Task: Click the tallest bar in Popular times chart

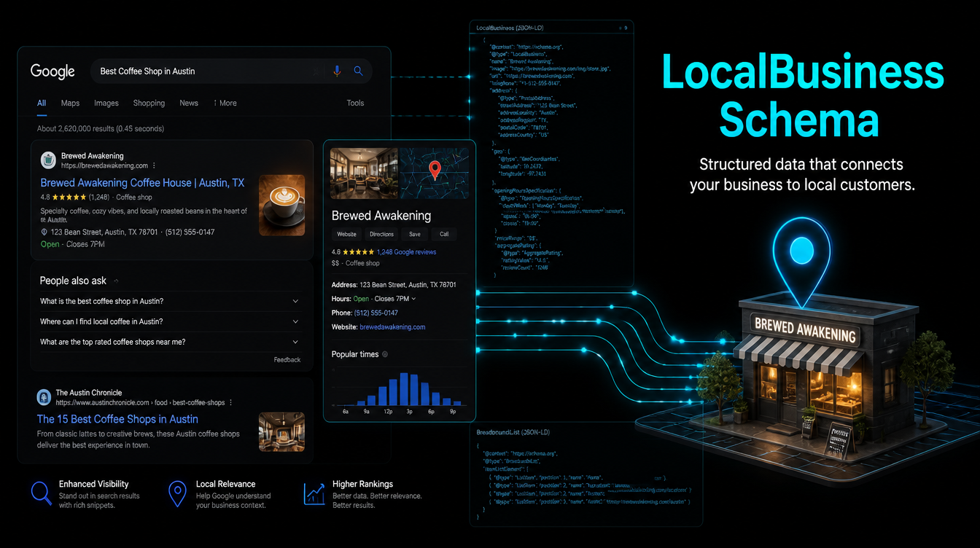Action: tap(404, 388)
